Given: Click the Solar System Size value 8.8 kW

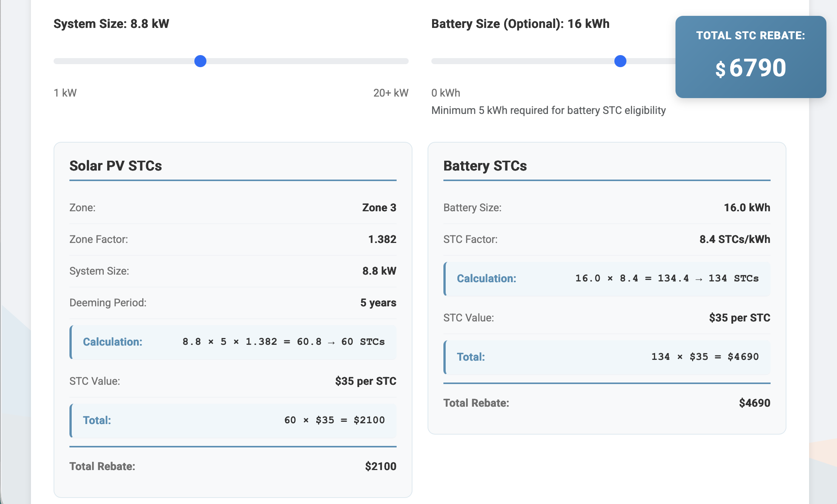Looking at the screenshot, I should click(x=379, y=271).
